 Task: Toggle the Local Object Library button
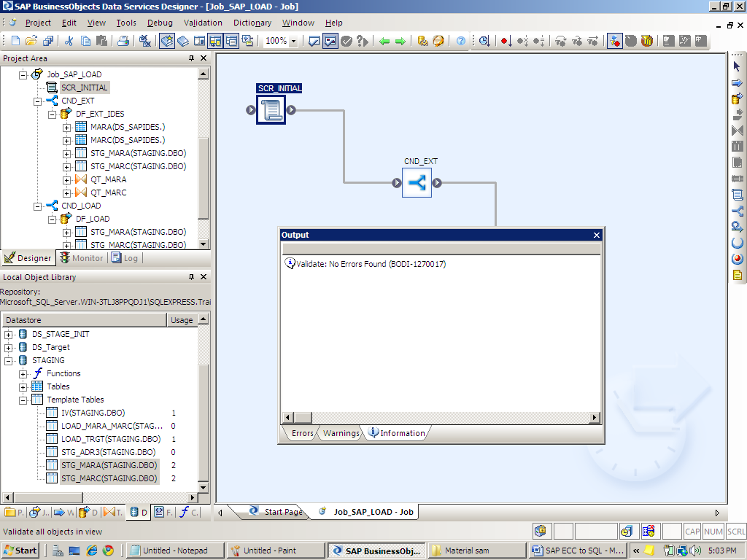[167, 41]
